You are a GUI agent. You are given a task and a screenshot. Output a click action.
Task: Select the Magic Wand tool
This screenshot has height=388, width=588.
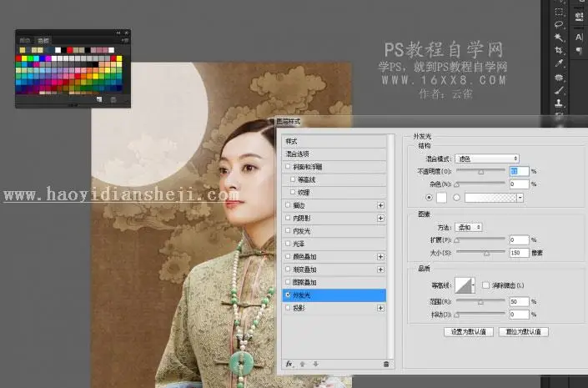(559, 38)
